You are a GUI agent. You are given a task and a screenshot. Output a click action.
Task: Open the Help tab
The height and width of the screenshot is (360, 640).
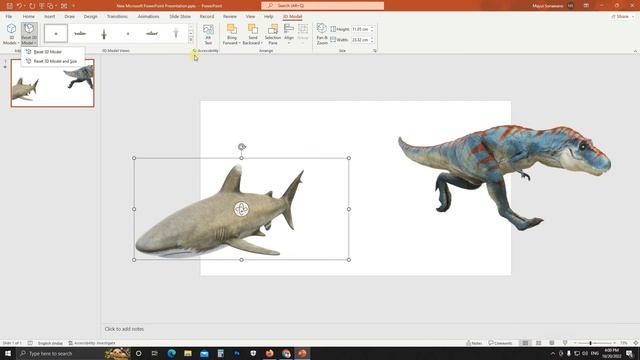(268, 16)
